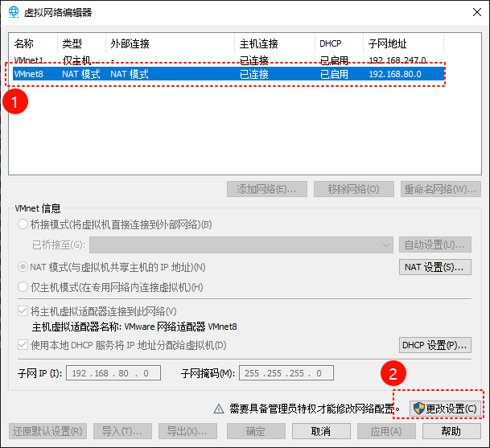Open NAT 设置(S) dialog

pos(435,267)
